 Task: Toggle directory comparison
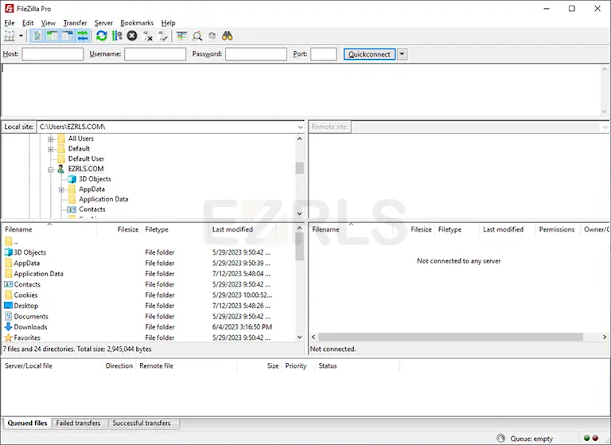click(197, 36)
